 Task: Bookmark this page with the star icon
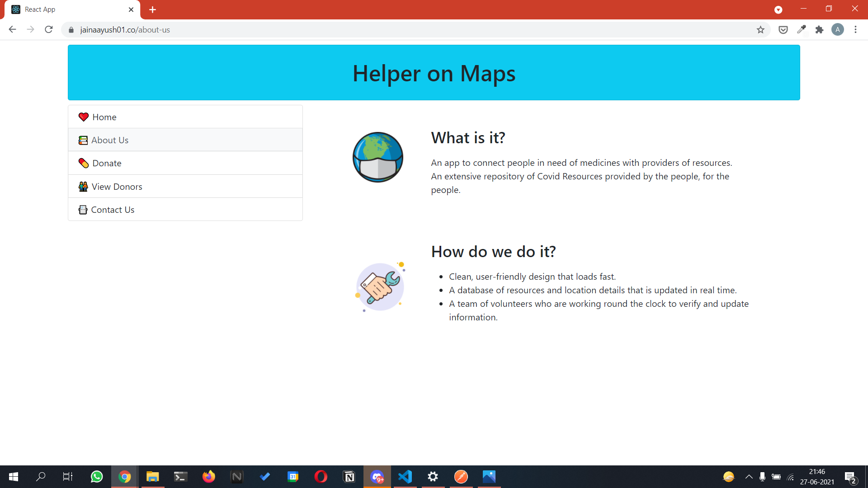[x=760, y=30]
